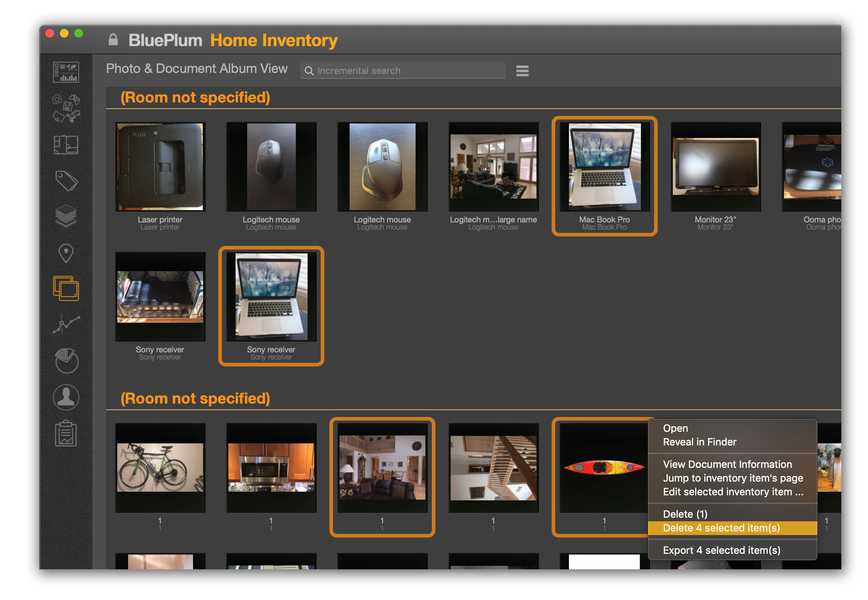This screenshot has width=868, height=600.
Task: Click the Mac Book Pro caption text
Action: coord(604,219)
